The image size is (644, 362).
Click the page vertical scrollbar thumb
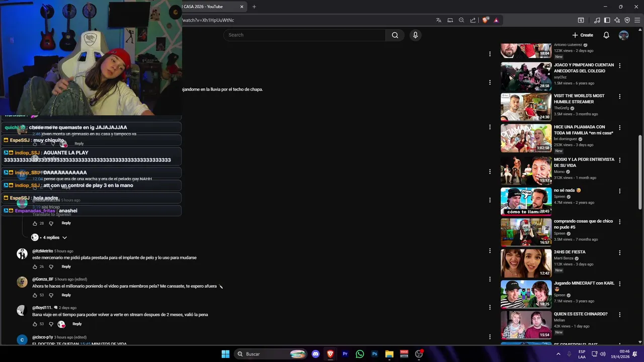[639, 172]
